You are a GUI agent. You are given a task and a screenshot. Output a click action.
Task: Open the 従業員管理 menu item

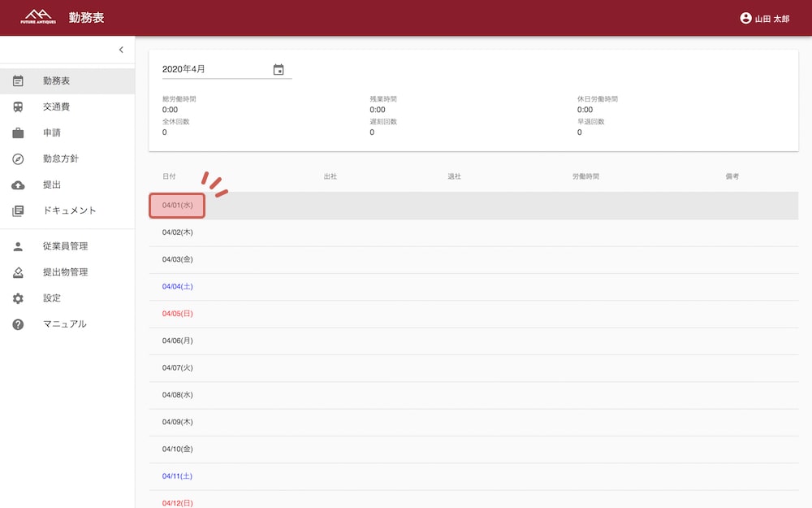tap(65, 246)
